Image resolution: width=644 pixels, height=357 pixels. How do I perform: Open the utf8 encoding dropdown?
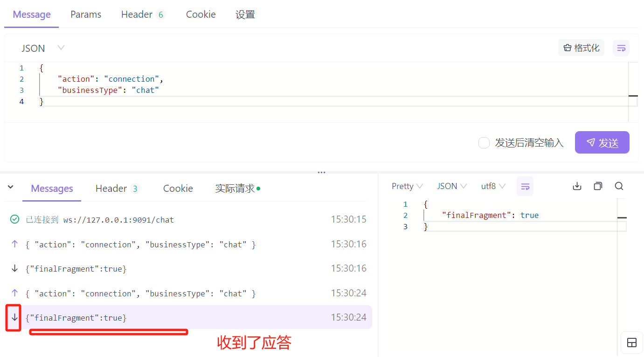click(493, 186)
